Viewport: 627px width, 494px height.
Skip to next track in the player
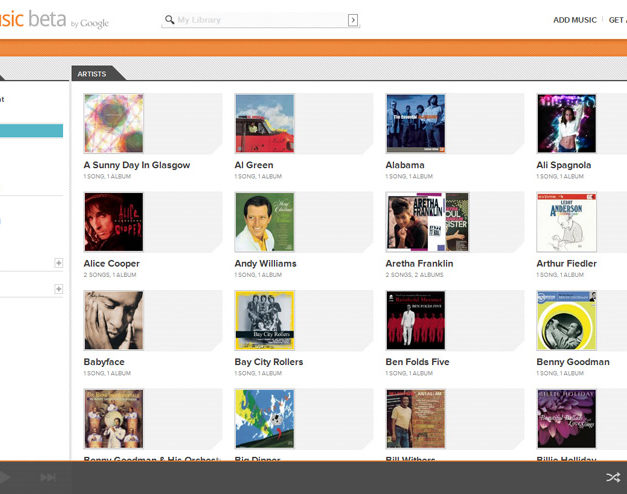[x=48, y=477]
